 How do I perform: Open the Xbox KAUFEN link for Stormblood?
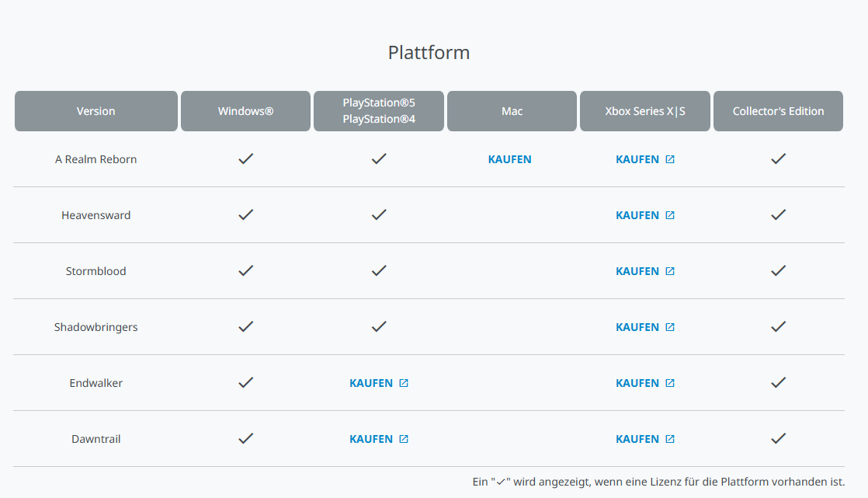point(645,271)
